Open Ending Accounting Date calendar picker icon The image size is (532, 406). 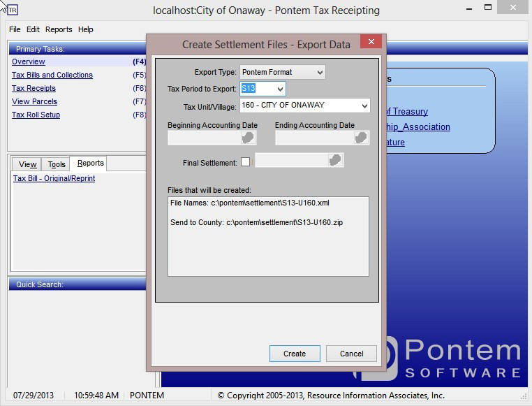[x=361, y=138]
